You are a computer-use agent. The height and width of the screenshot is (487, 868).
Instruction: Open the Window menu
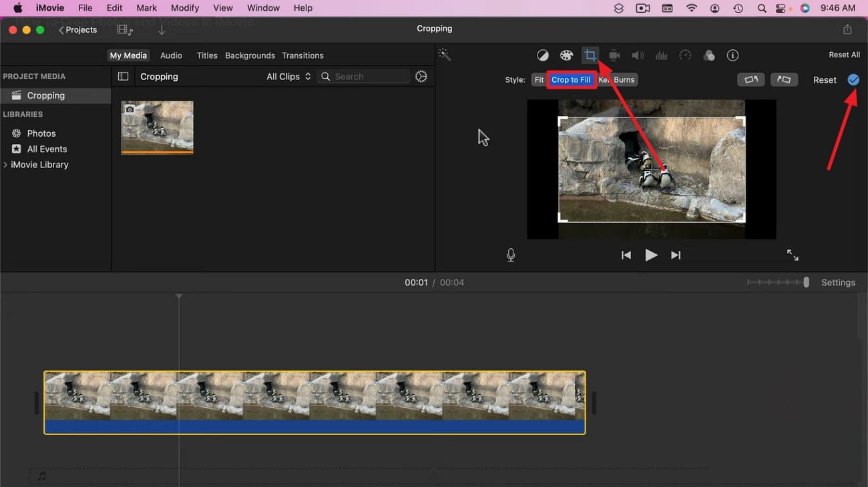click(x=262, y=7)
